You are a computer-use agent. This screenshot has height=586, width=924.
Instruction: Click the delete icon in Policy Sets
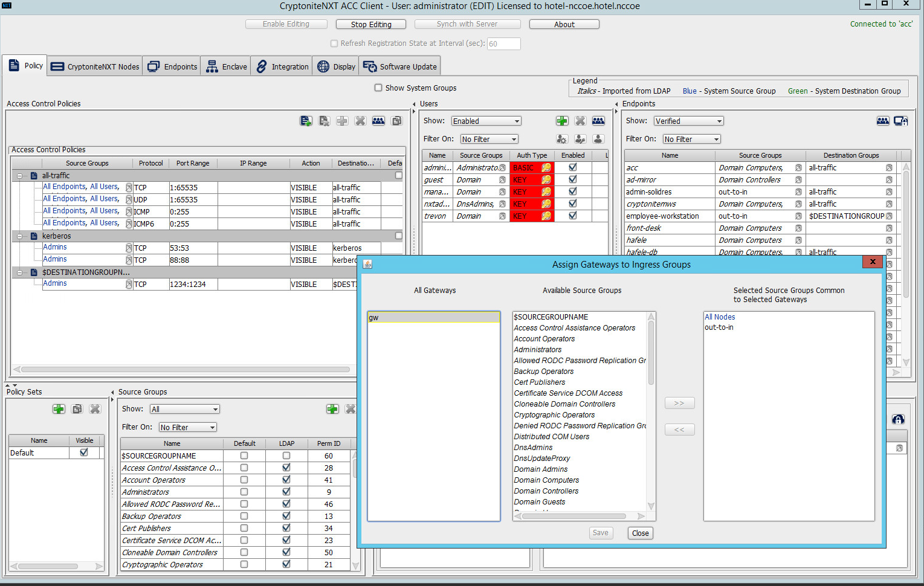point(95,409)
